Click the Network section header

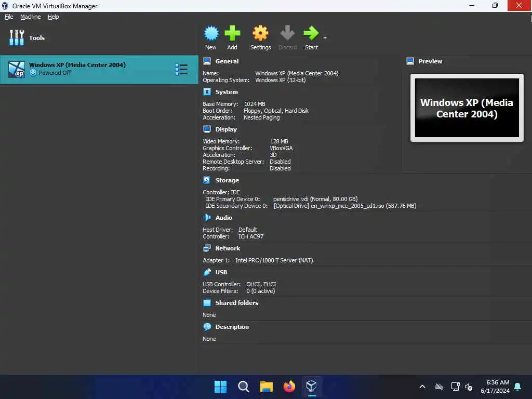tap(228, 248)
